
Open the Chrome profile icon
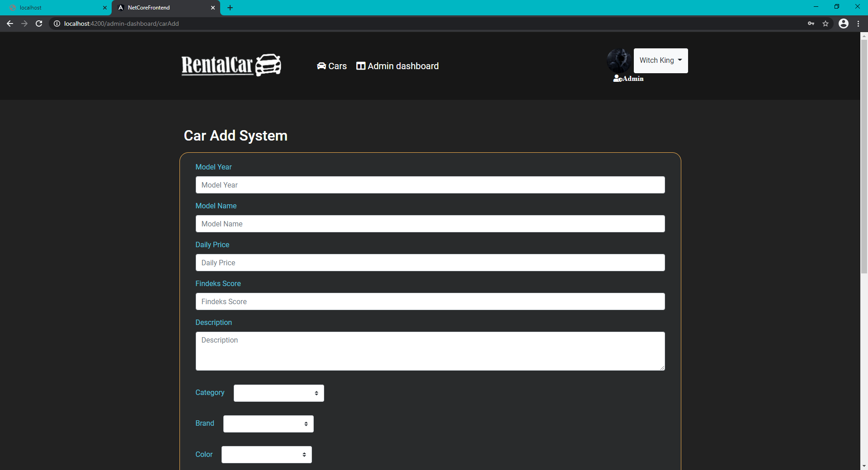pyautogui.click(x=844, y=23)
